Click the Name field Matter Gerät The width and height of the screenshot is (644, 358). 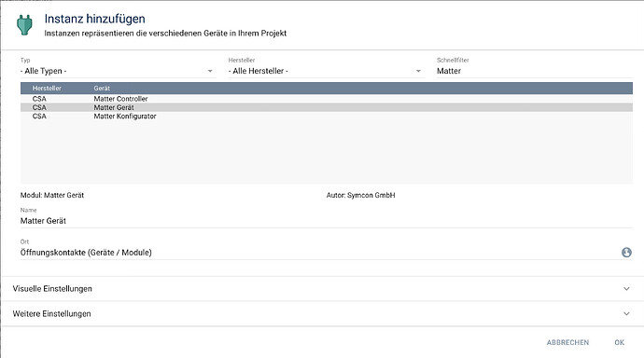(x=326, y=221)
